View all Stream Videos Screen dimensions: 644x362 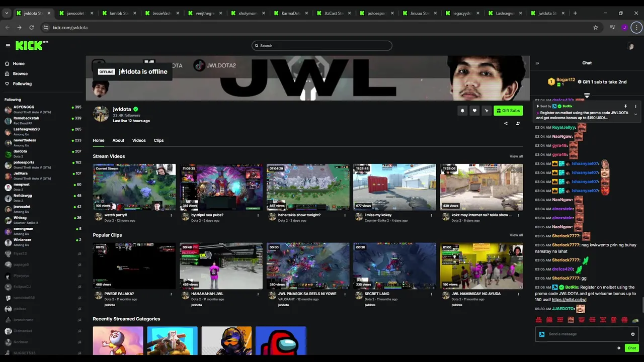(516, 156)
